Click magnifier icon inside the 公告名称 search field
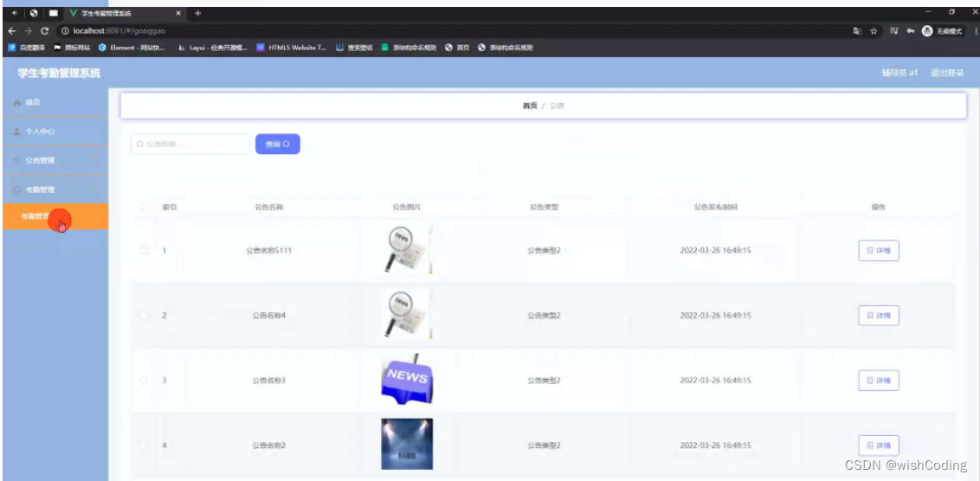 pyautogui.click(x=140, y=144)
